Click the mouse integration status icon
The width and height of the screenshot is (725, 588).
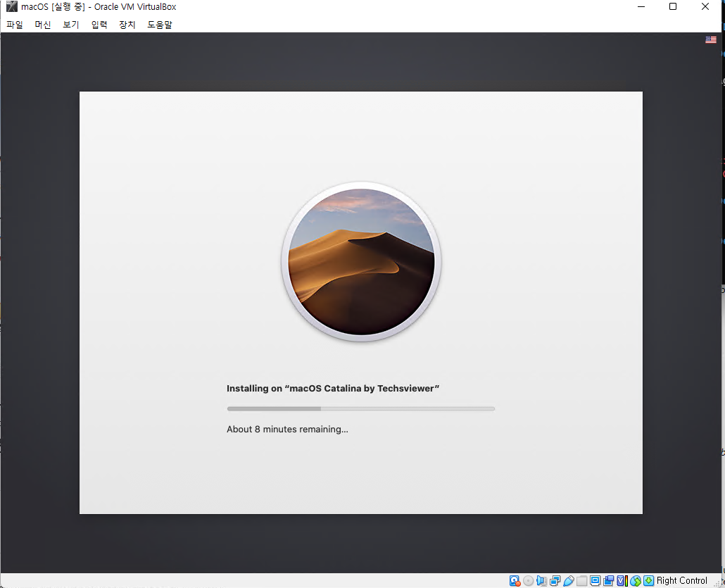click(x=636, y=580)
